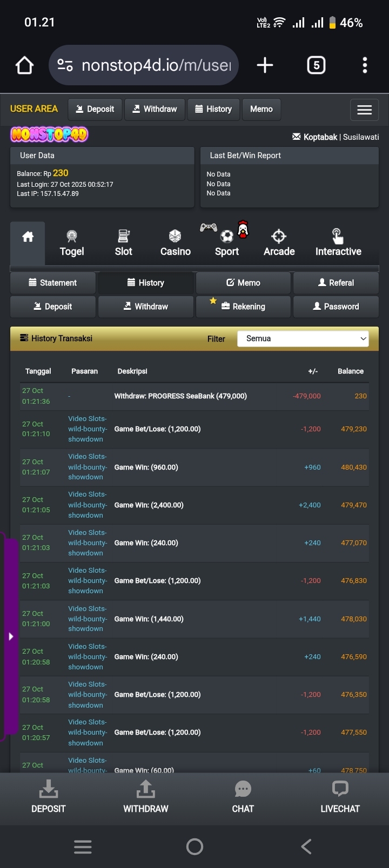Click the Rekening button
The height and width of the screenshot is (868, 389).
(243, 307)
